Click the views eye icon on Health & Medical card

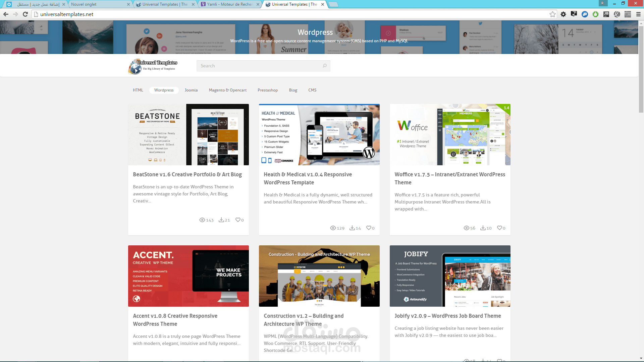pyautogui.click(x=333, y=228)
